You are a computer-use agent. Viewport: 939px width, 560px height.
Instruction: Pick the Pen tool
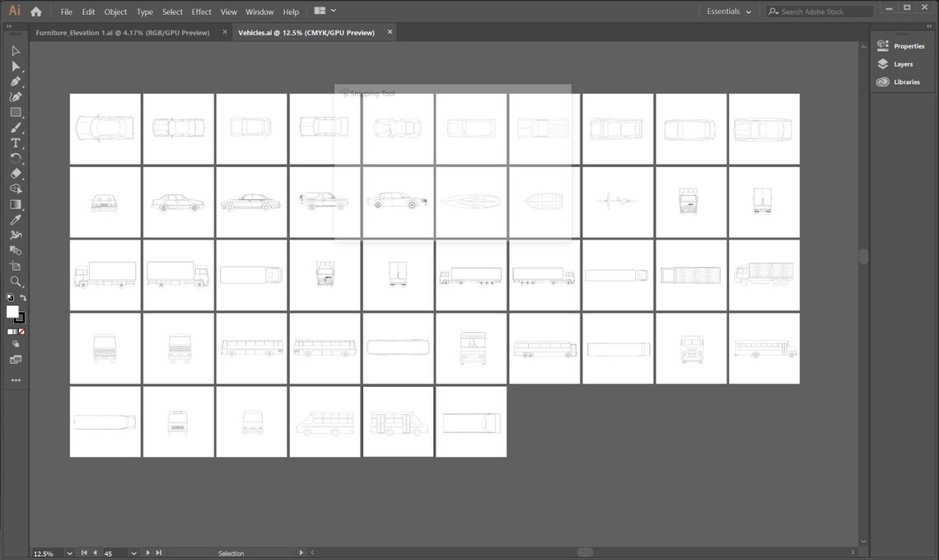(x=15, y=82)
